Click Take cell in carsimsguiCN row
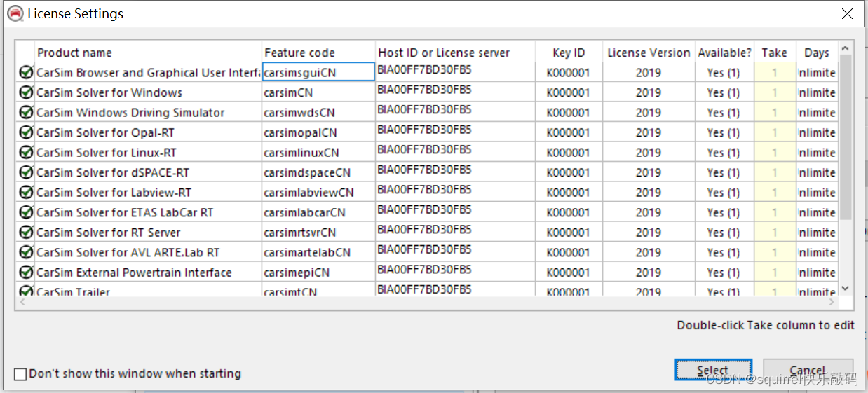 775,72
